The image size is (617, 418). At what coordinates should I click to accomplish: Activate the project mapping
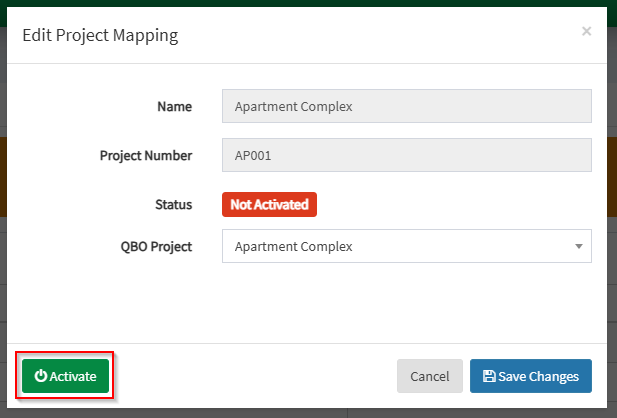click(x=66, y=376)
